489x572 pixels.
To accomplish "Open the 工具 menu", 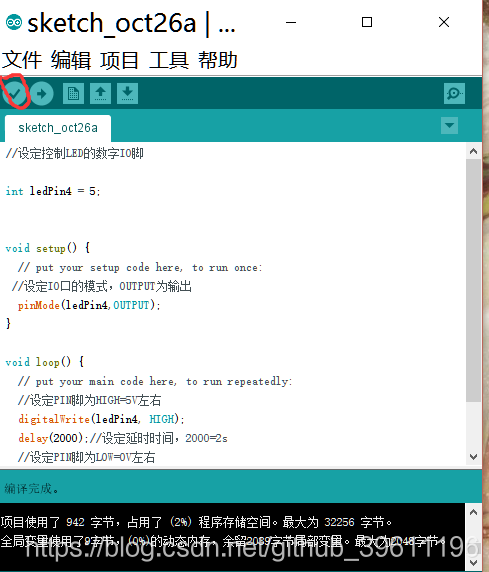I will point(169,60).
